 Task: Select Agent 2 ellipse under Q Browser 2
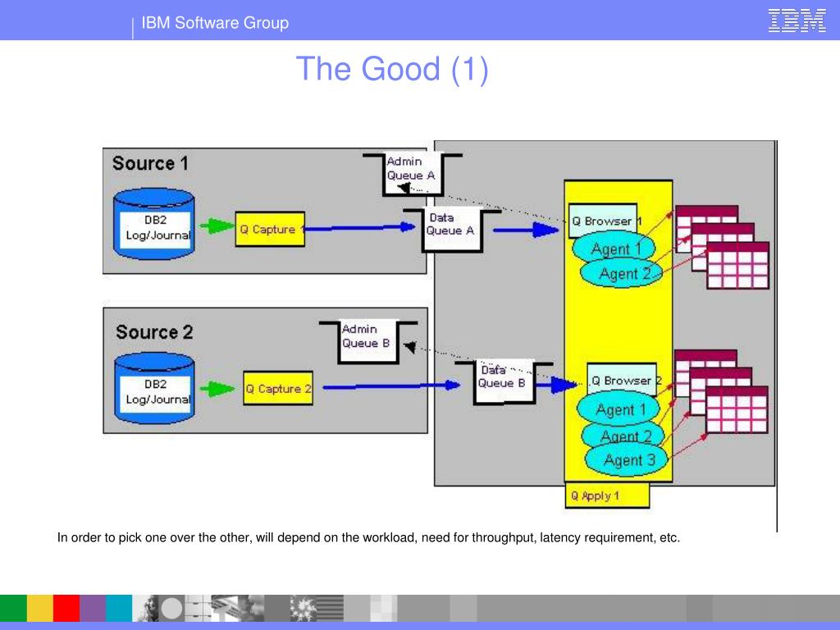coord(623,435)
